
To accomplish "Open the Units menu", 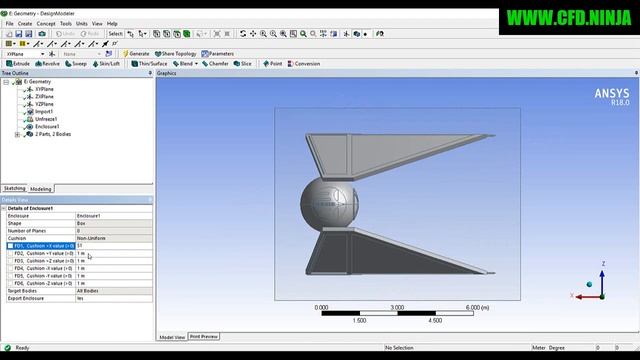I will [82, 24].
